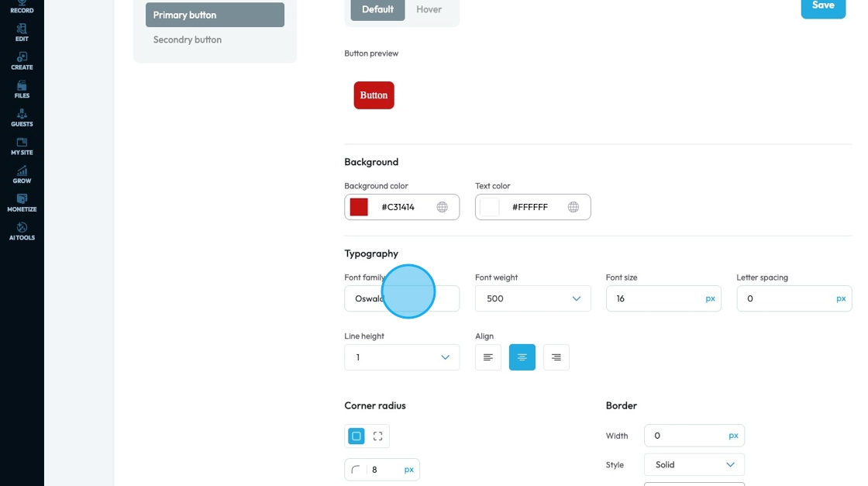
Task: Click the Letter spacing input field
Action: click(x=794, y=298)
